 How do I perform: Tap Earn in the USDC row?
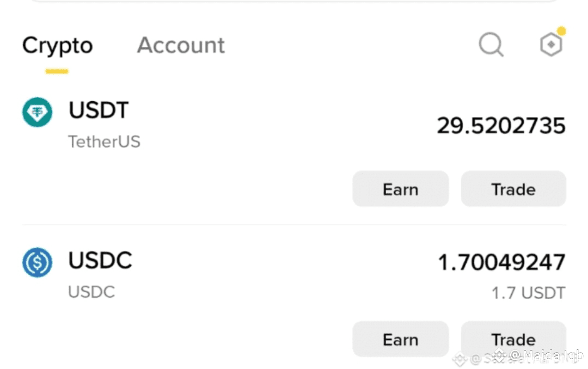click(x=401, y=339)
